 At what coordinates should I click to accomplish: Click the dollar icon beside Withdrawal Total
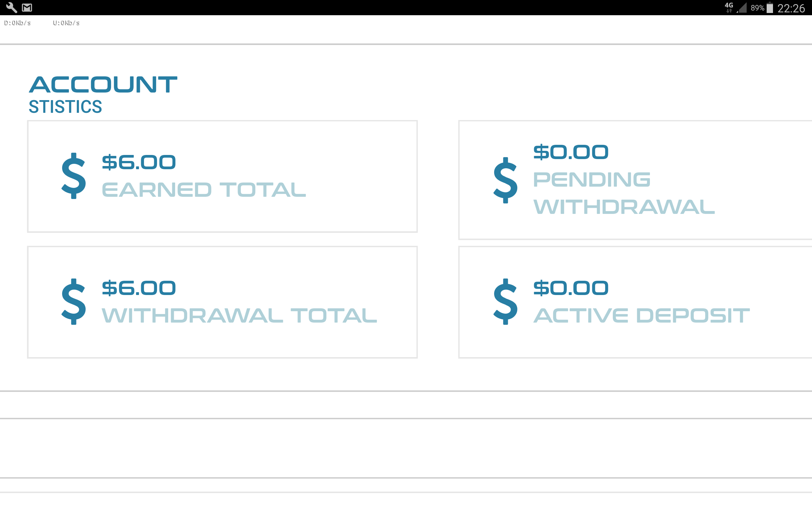74,301
